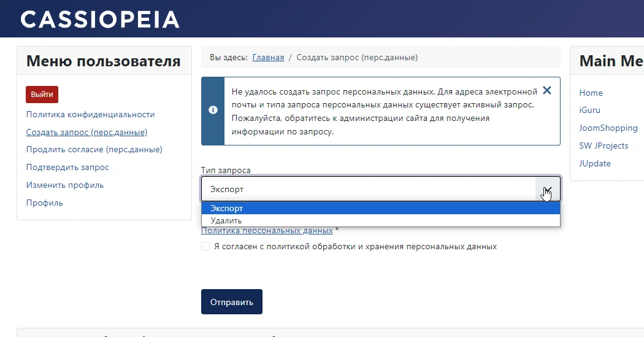
Task: Collapse the Тип запроса dropdown arrow
Action: [x=548, y=190]
